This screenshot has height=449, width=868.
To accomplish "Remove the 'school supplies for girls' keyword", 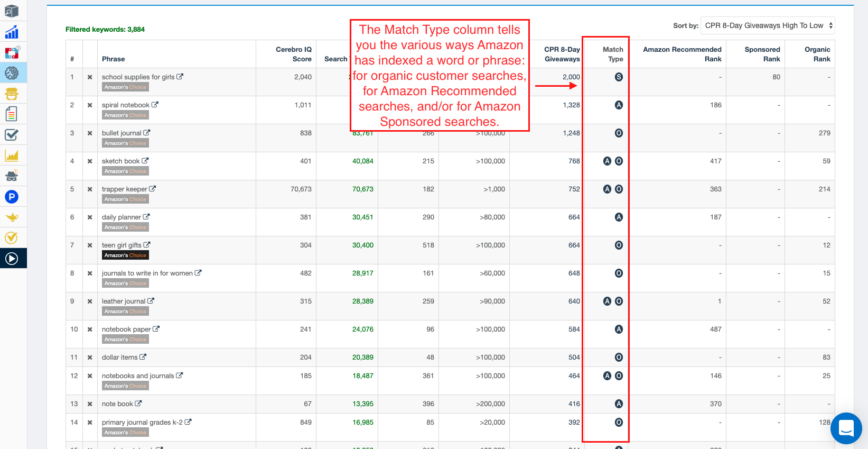I will (90, 77).
